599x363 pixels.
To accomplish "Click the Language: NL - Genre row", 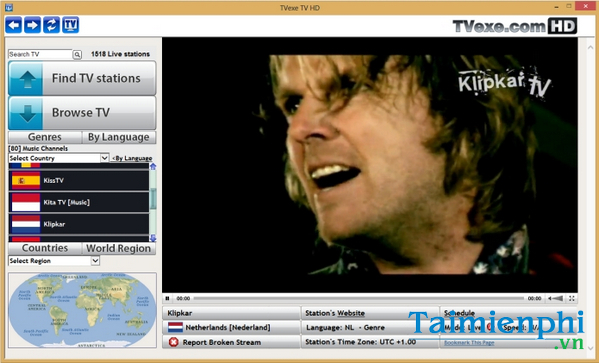I will [370, 327].
